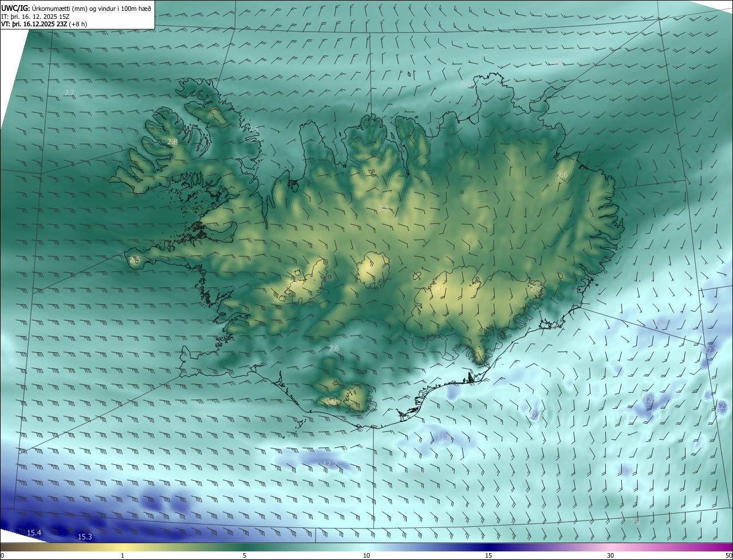Click the colorbar tick label 30
This screenshot has height=560, width=733.
(x=610, y=555)
